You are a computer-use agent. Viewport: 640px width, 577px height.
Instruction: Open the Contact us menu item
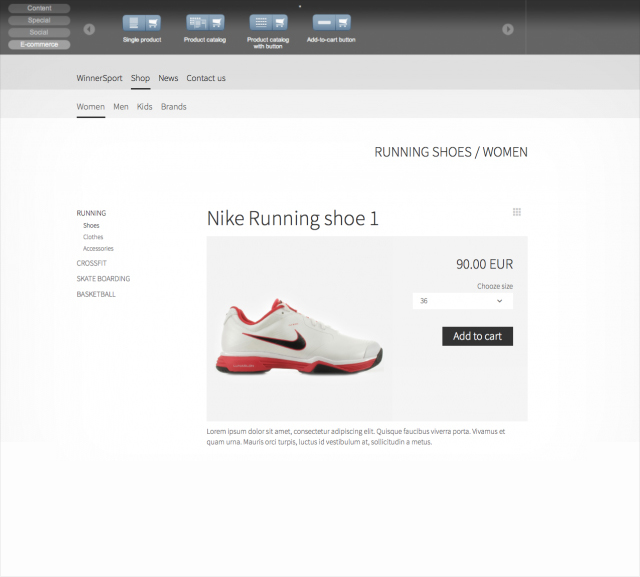pyautogui.click(x=206, y=78)
